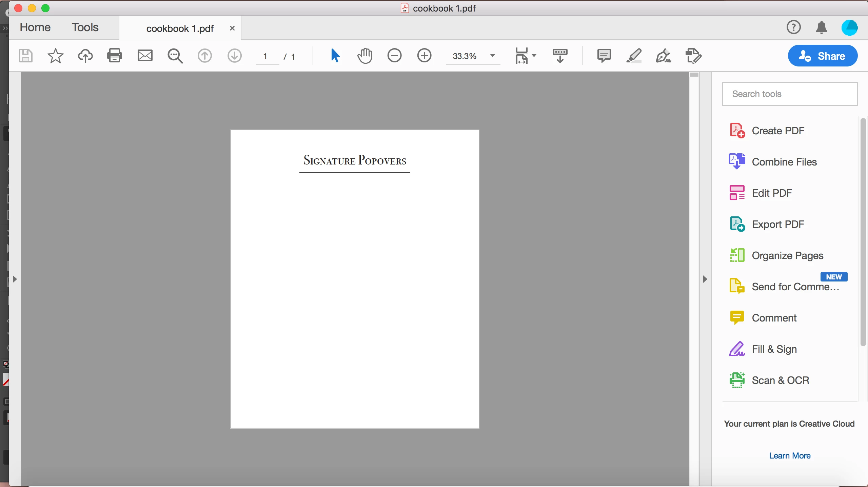Select the highlight text tool

click(634, 56)
